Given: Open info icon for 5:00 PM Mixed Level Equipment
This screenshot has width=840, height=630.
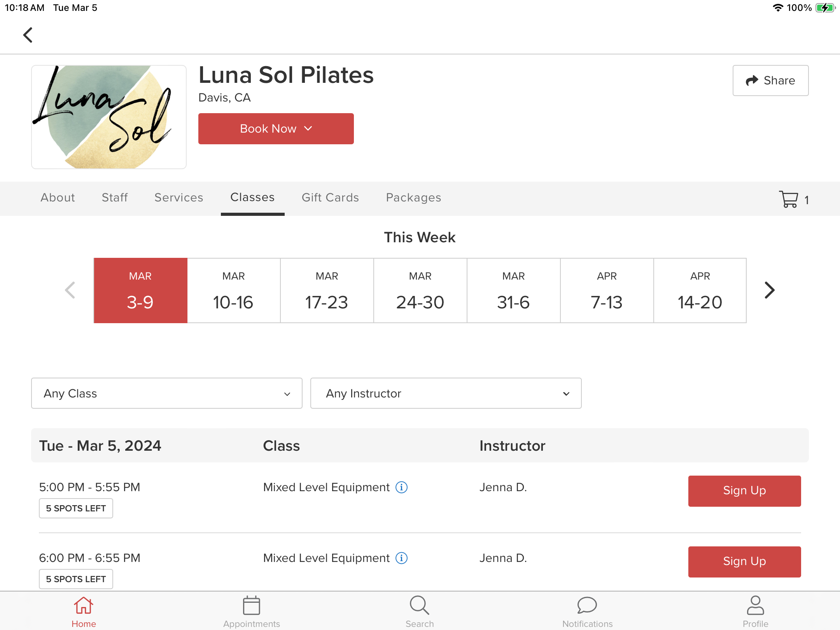Looking at the screenshot, I should pos(401,487).
